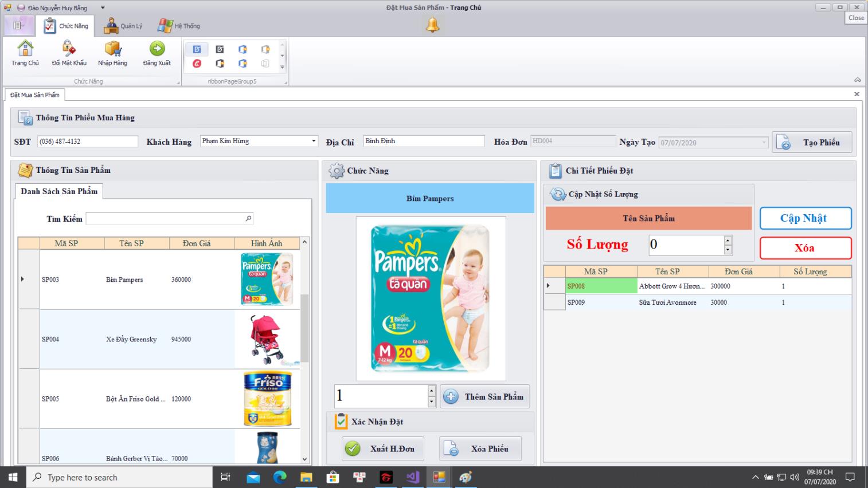Click the red Xóa button
This screenshot has width=868, height=488.
(x=806, y=248)
